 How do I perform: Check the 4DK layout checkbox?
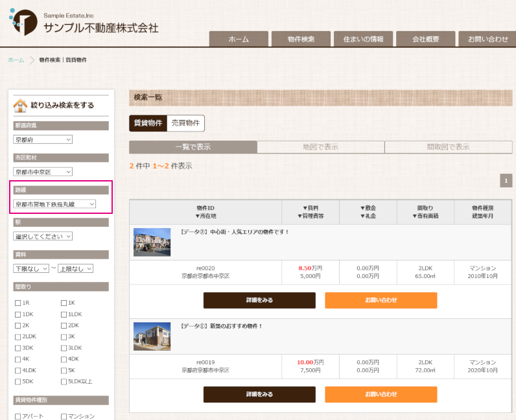click(64, 359)
